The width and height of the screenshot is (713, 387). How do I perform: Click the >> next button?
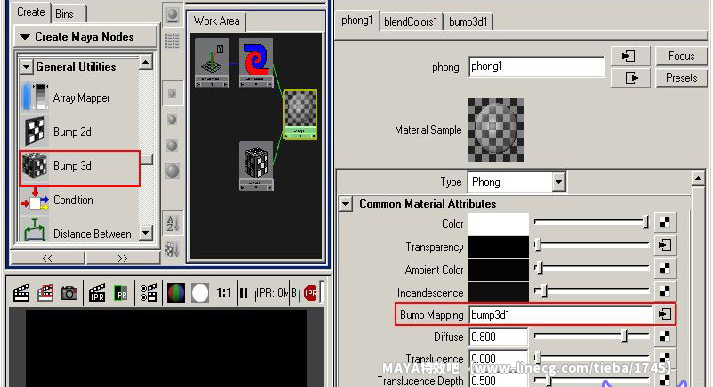[122, 258]
